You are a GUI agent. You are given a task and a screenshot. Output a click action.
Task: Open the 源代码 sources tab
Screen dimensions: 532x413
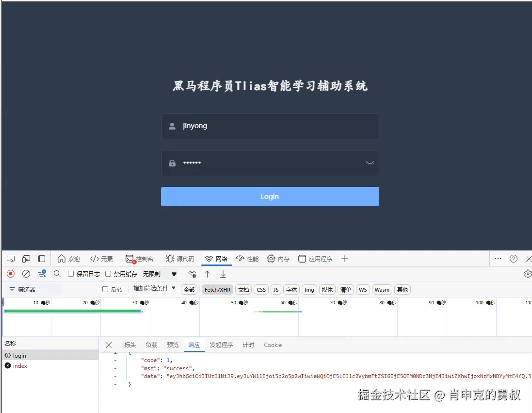click(x=180, y=259)
